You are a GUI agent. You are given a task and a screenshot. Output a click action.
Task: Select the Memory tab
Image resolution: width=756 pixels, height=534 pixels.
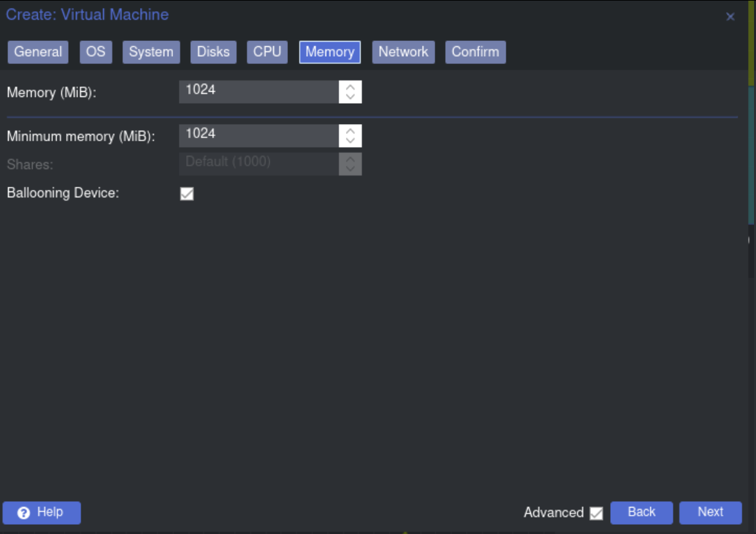pyautogui.click(x=329, y=52)
